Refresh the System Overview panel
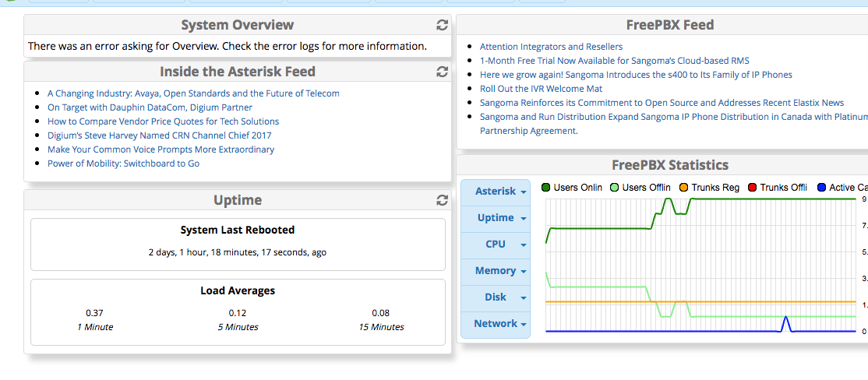Image resolution: width=868 pixels, height=380 pixels. (442, 25)
